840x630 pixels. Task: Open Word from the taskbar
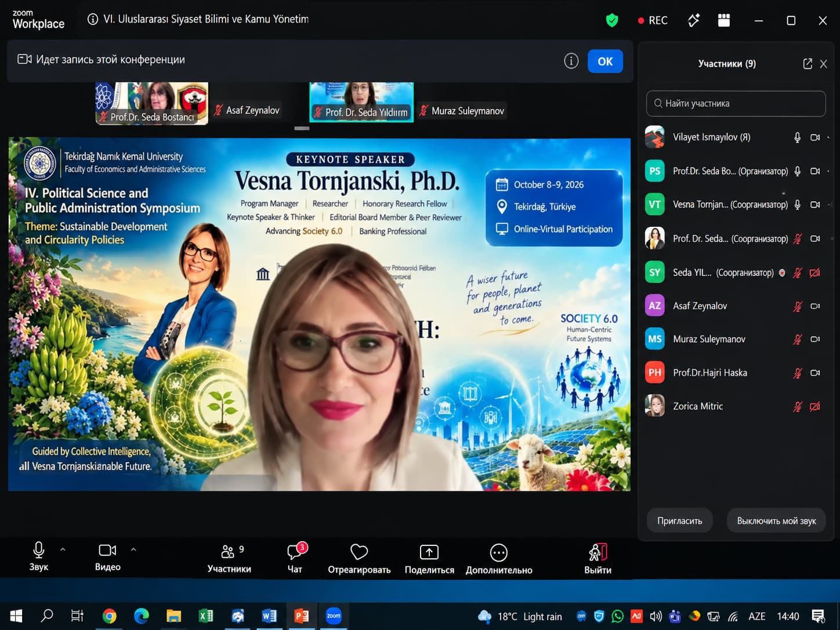269,615
